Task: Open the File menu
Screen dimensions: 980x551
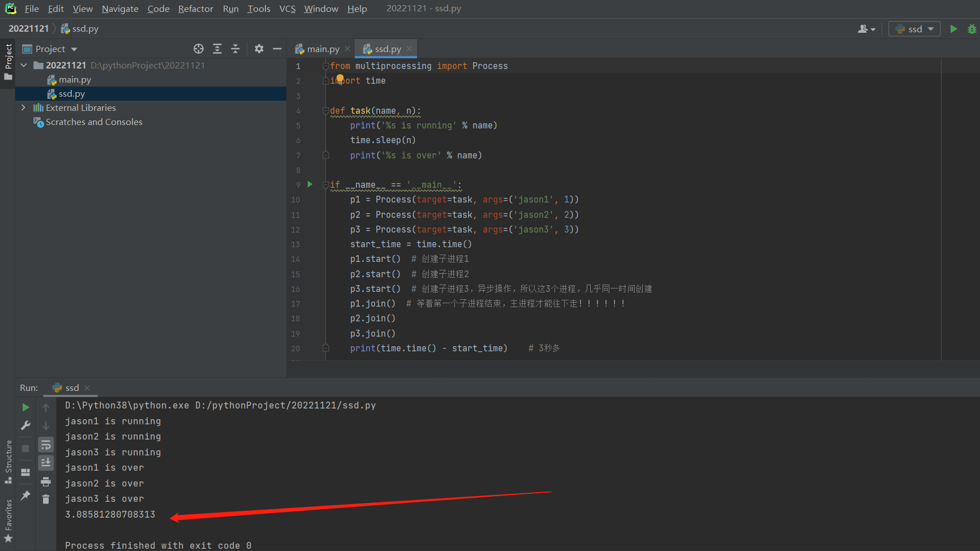Action: click(32, 9)
